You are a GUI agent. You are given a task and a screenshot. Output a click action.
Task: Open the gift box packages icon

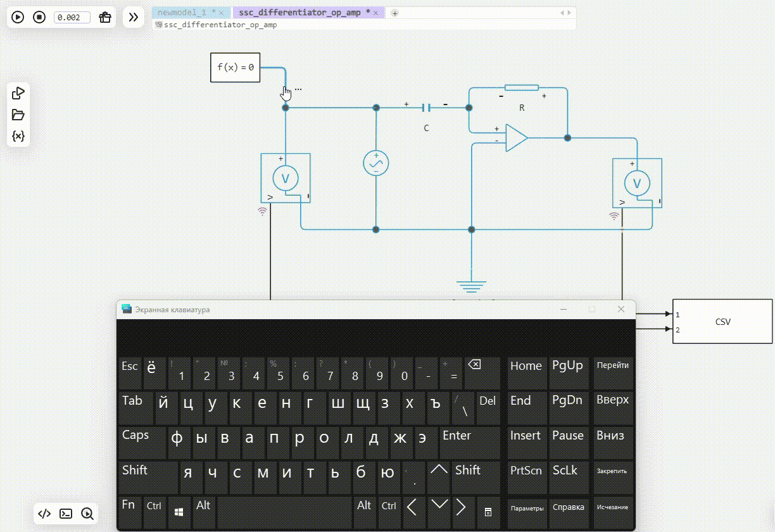(x=104, y=17)
